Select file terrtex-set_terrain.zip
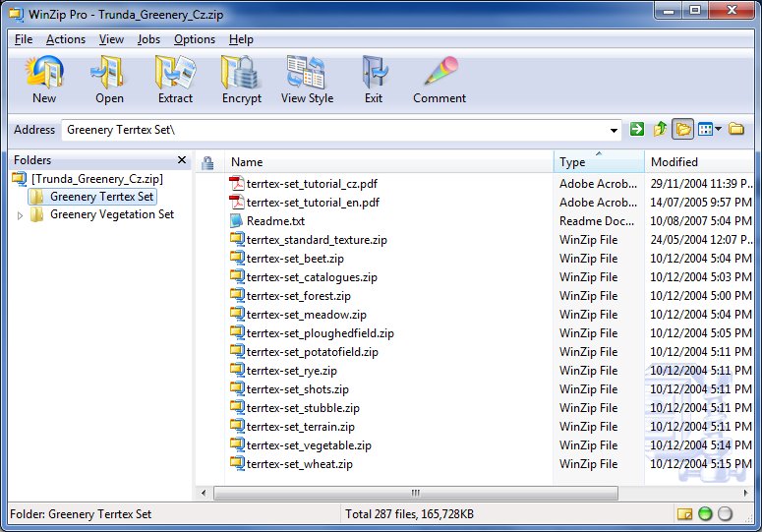 [x=300, y=427]
